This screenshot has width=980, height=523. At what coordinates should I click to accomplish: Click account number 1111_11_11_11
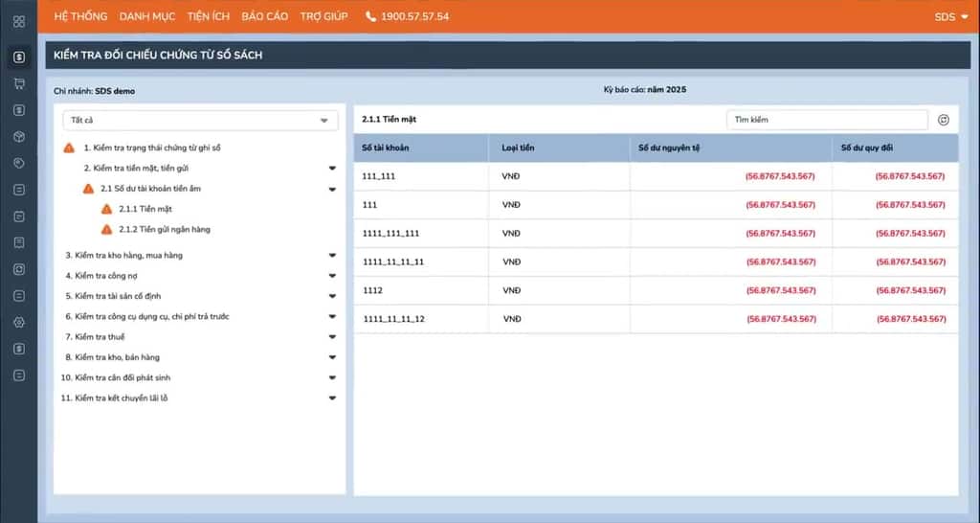[x=393, y=262]
